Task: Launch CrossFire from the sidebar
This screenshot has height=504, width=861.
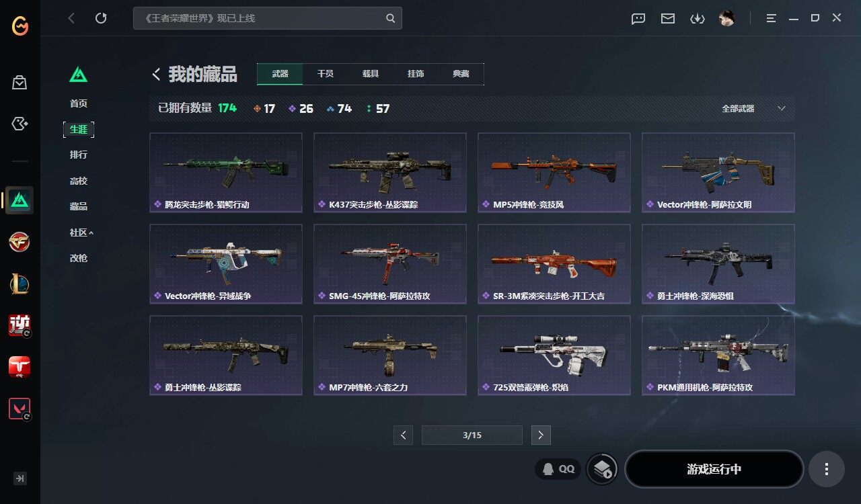Action: [x=20, y=242]
